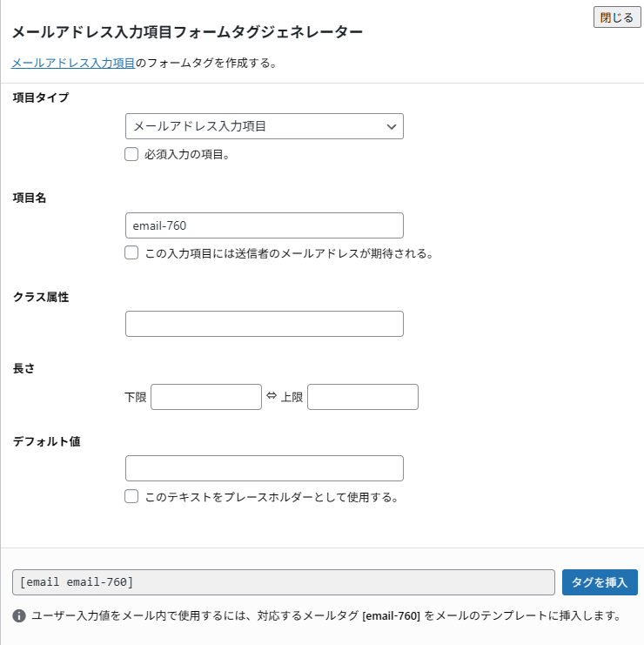Click the 項目タイプ section label
The width and height of the screenshot is (644, 645).
(41, 97)
